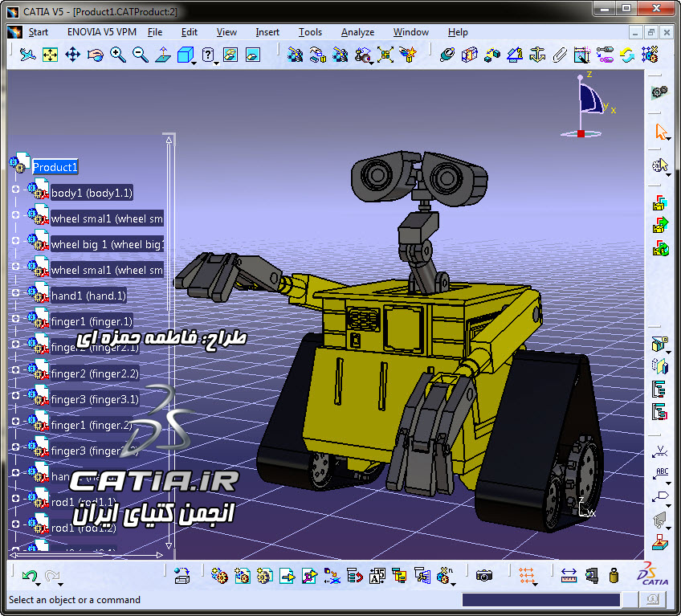The height and width of the screenshot is (616, 681).
Task: Select the Offset Constraint tool
Action: pos(492,55)
